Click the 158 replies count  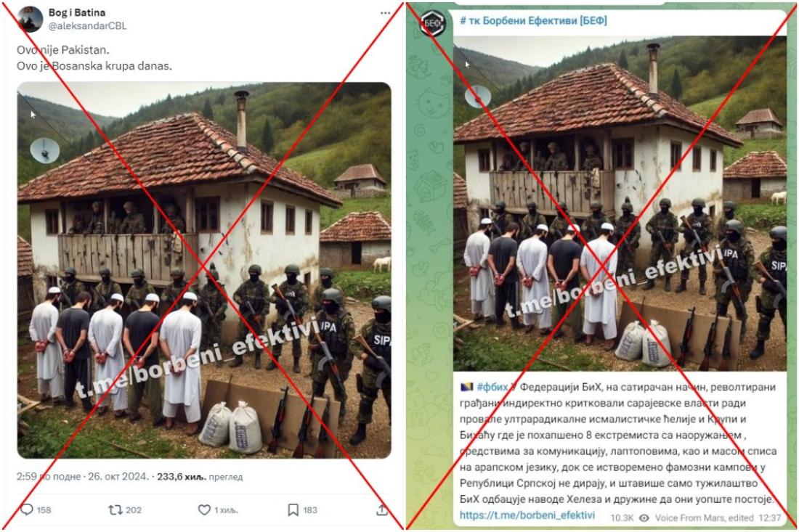pos(44,510)
